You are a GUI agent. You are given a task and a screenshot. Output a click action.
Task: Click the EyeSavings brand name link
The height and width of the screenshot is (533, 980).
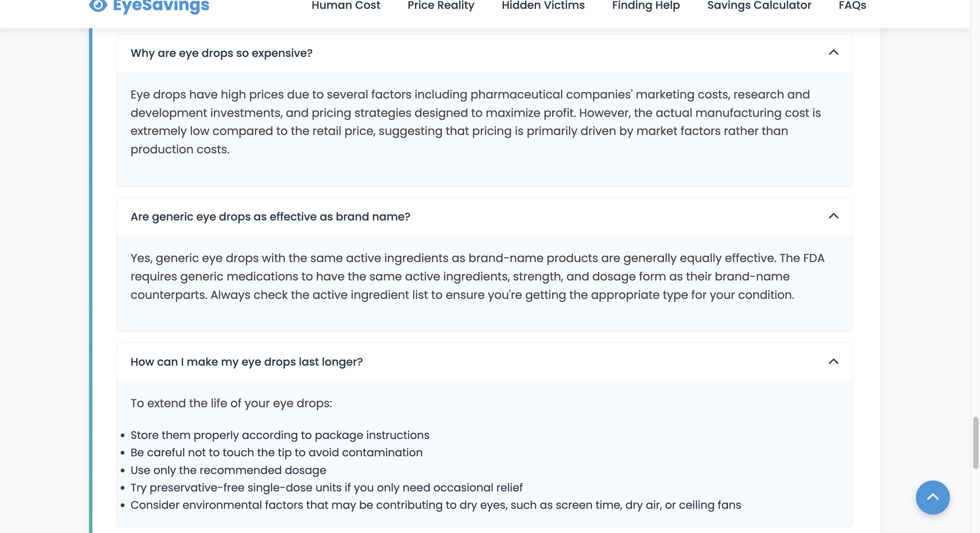(x=161, y=6)
